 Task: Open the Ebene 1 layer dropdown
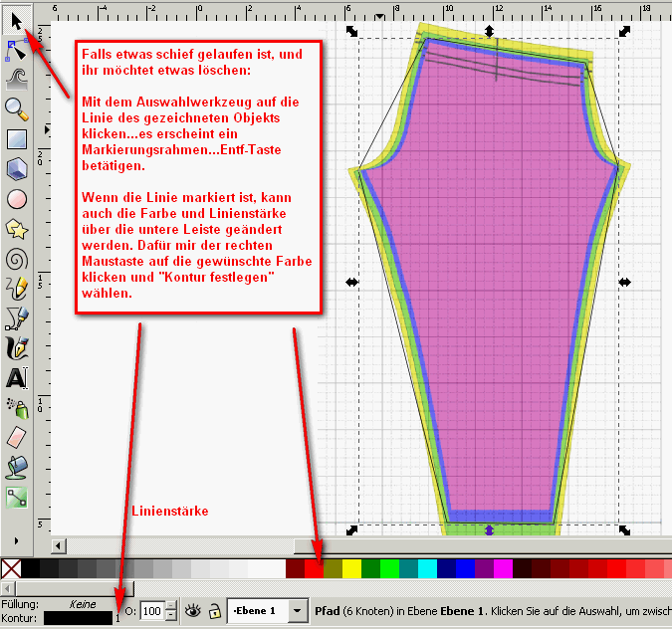pyautogui.click(x=298, y=610)
